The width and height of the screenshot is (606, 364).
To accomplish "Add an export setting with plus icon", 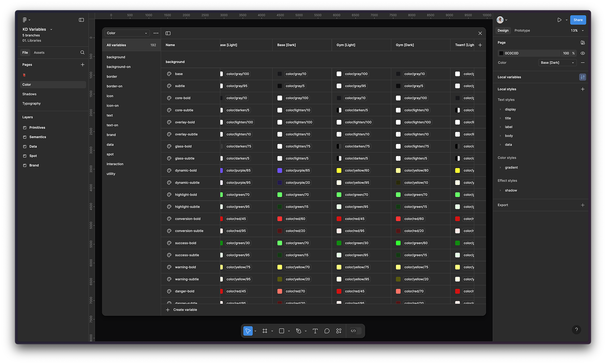I will [x=583, y=205].
